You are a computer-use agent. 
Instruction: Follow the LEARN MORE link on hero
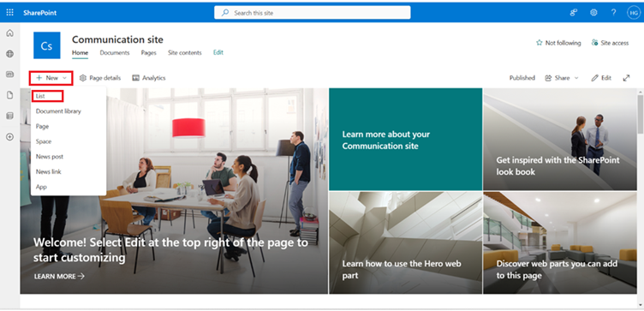tap(59, 276)
